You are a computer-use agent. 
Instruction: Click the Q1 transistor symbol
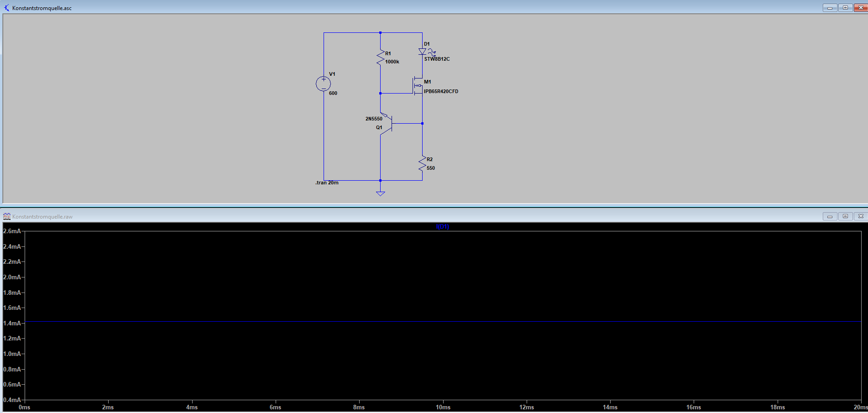386,123
